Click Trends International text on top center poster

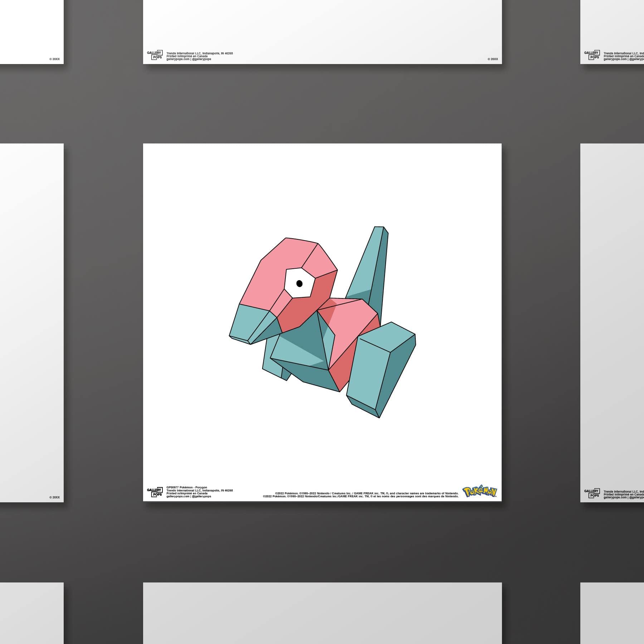tap(199, 53)
